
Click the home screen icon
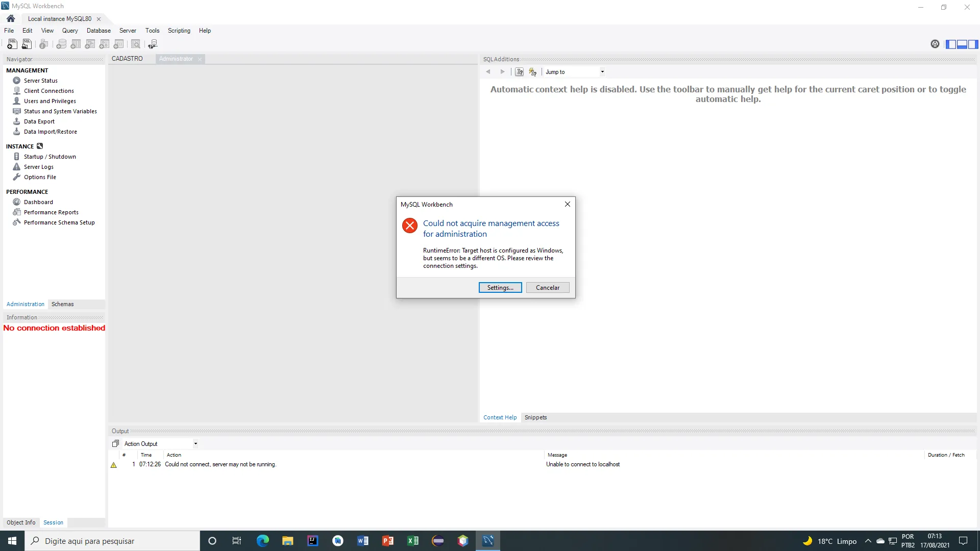point(11,19)
